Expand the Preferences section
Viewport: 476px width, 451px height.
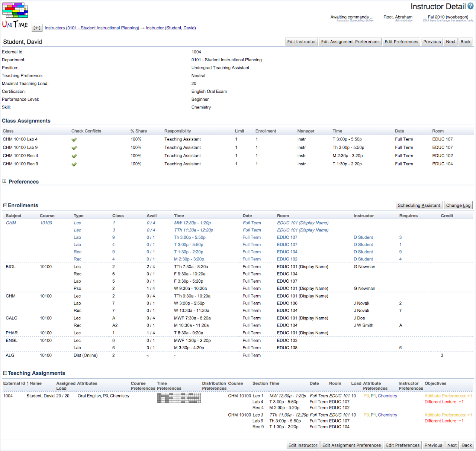coord(4,181)
